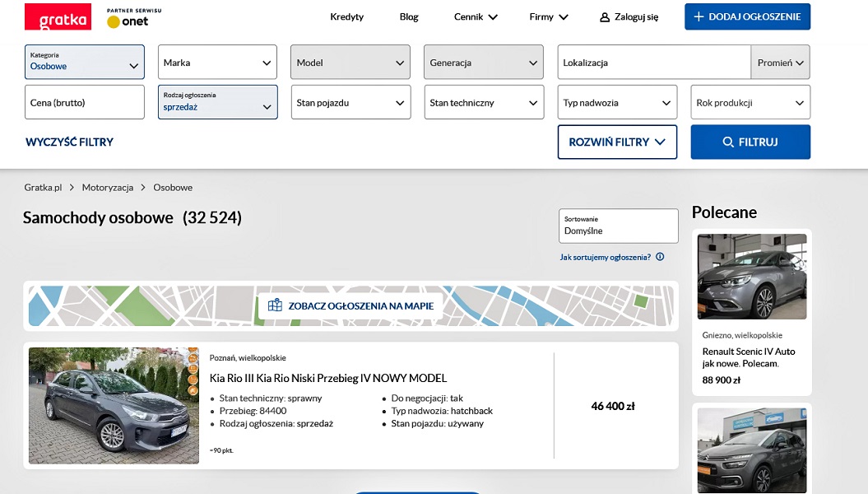868x494 pixels.
Task: Open the Model dropdown
Action: [x=350, y=62]
